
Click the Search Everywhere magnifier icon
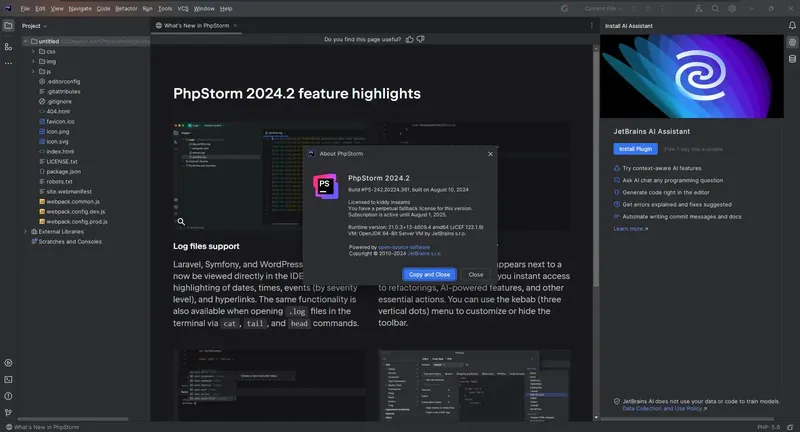pyautogui.click(x=715, y=9)
